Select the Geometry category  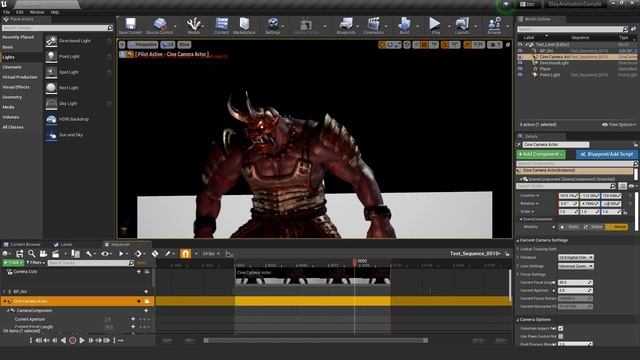pos(12,97)
